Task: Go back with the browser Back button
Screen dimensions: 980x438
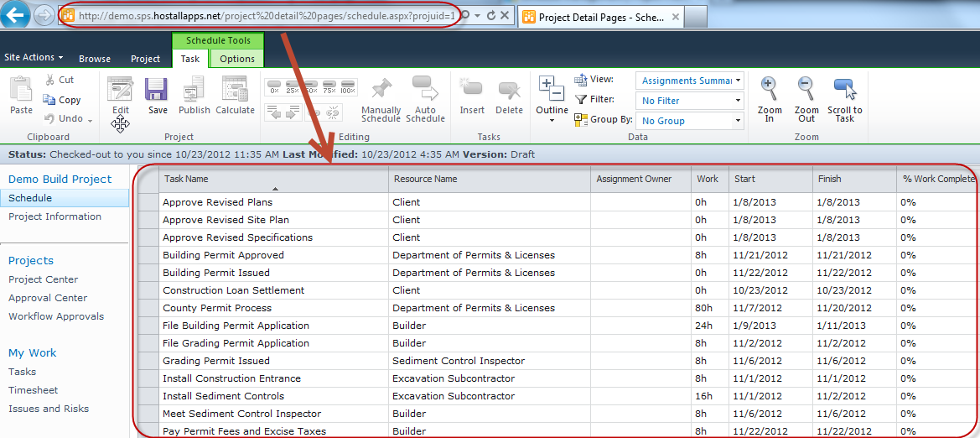Action: coord(16,15)
